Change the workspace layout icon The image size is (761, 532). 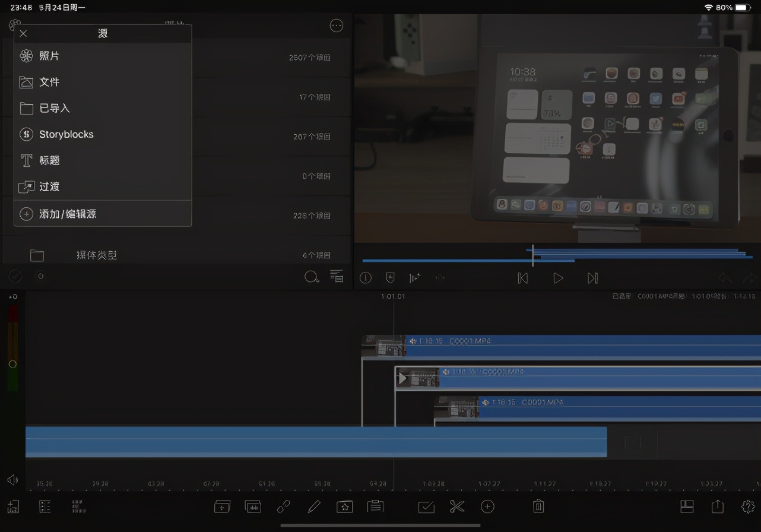pos(687,506)
